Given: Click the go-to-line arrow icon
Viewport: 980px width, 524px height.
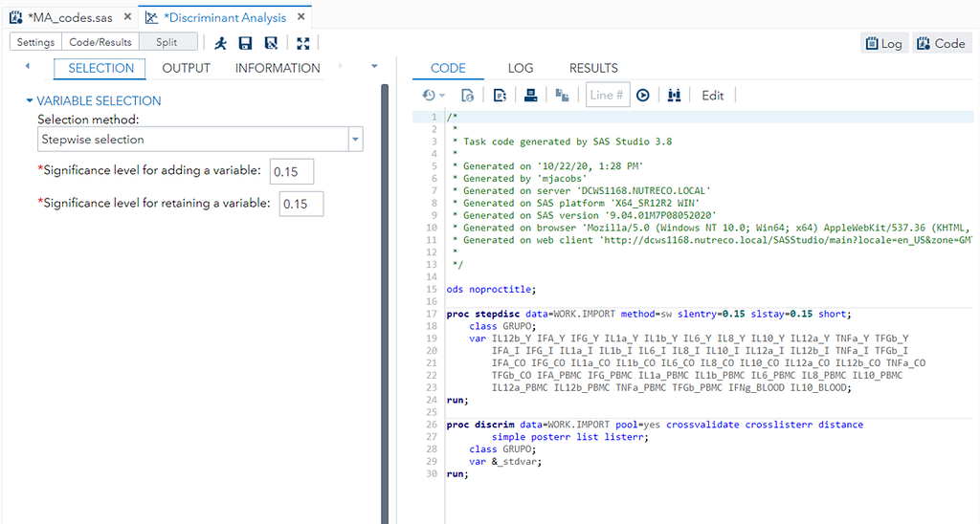Looking at the screenshot, I should point(643,95).
